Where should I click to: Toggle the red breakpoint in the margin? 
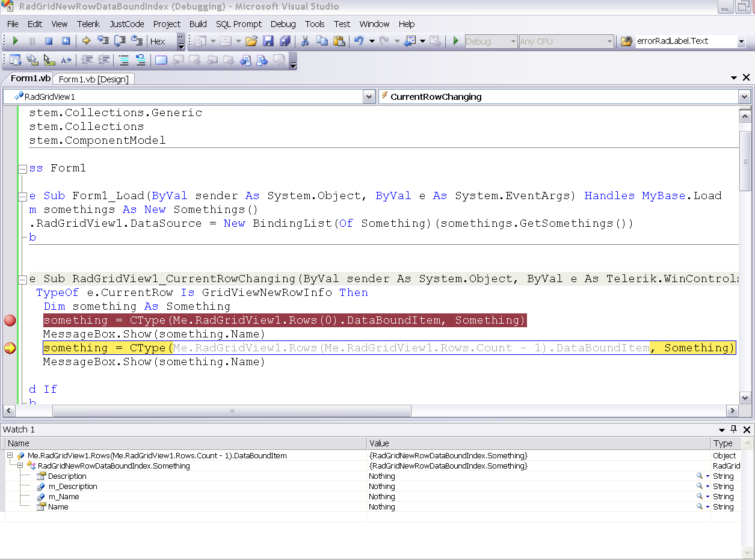[x=10, y=320]
